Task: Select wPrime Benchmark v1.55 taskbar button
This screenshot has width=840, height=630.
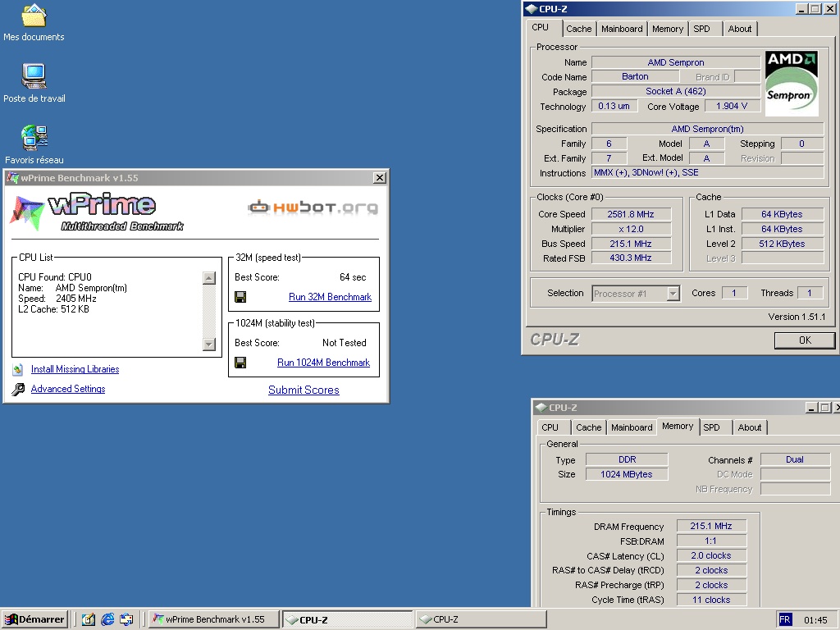Action: [x=213, y=619]
